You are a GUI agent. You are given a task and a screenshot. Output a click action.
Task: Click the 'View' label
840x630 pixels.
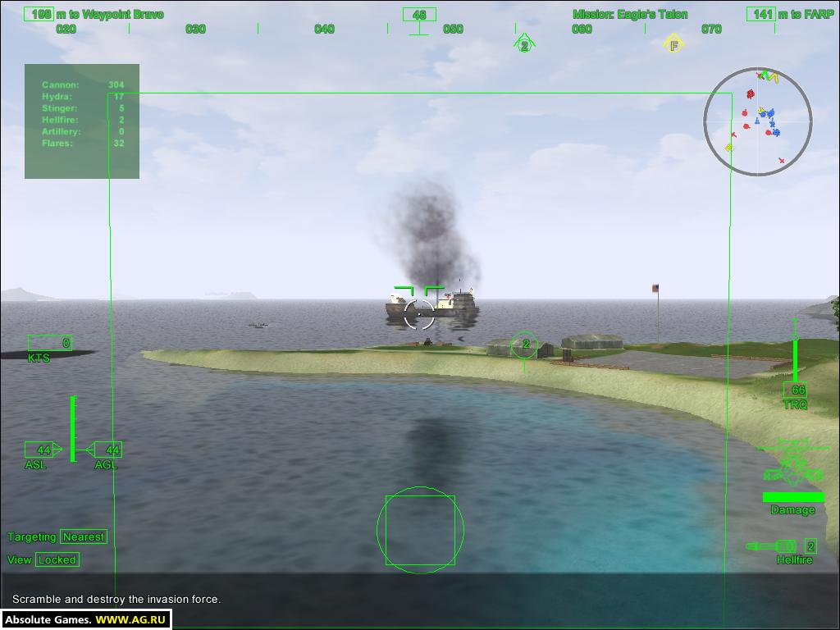pos(20,559)
